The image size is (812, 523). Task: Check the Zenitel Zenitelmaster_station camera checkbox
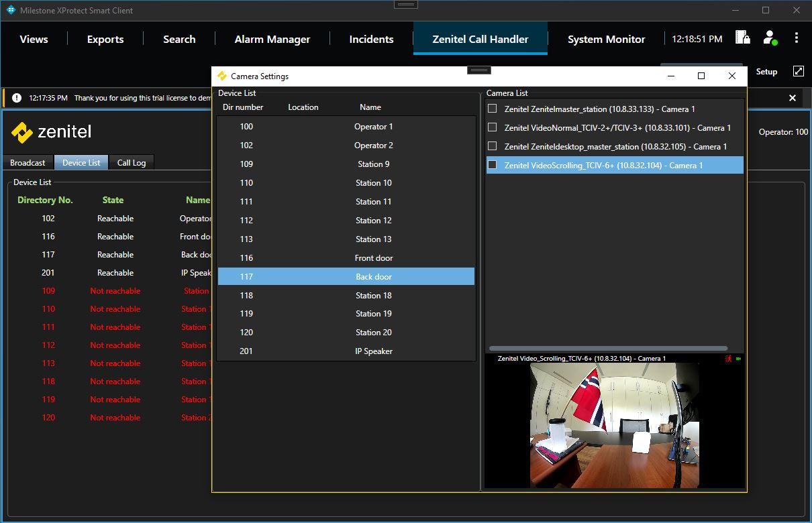pos(493,108)
